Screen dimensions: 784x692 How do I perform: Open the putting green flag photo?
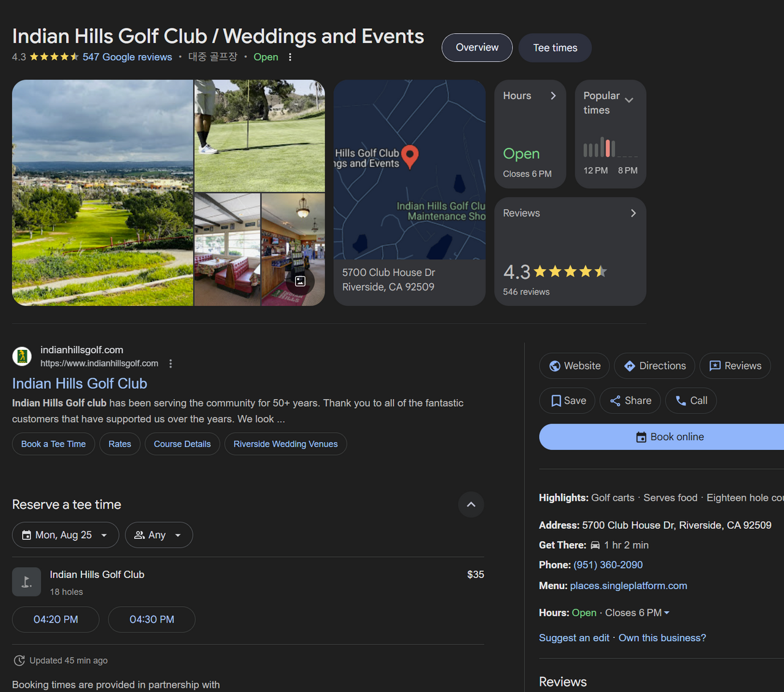coord(260,135)
